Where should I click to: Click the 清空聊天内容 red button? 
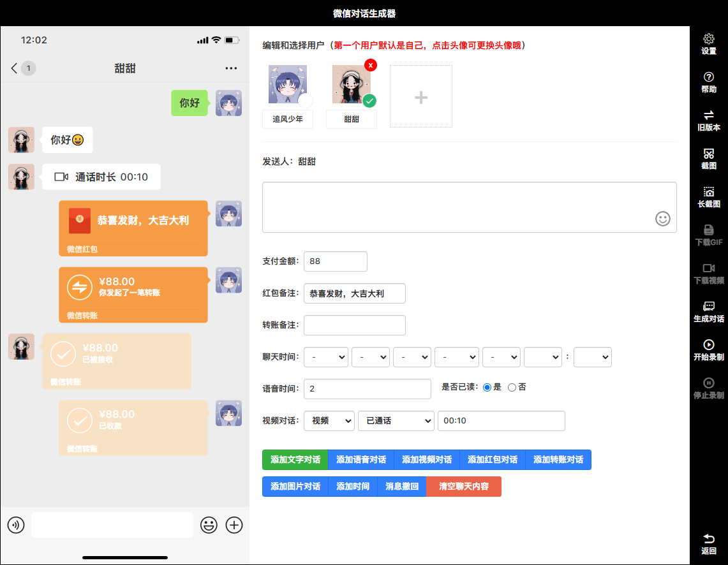pos(464,487)
